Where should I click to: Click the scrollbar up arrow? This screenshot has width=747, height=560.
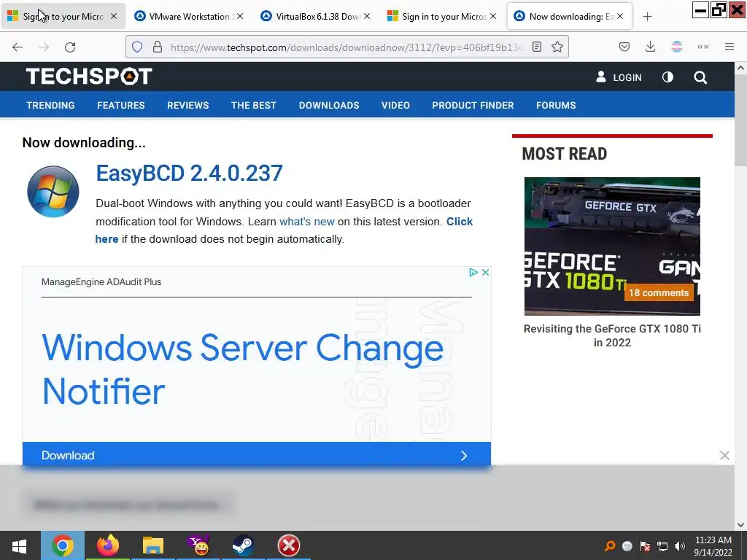tap(740, 68)
